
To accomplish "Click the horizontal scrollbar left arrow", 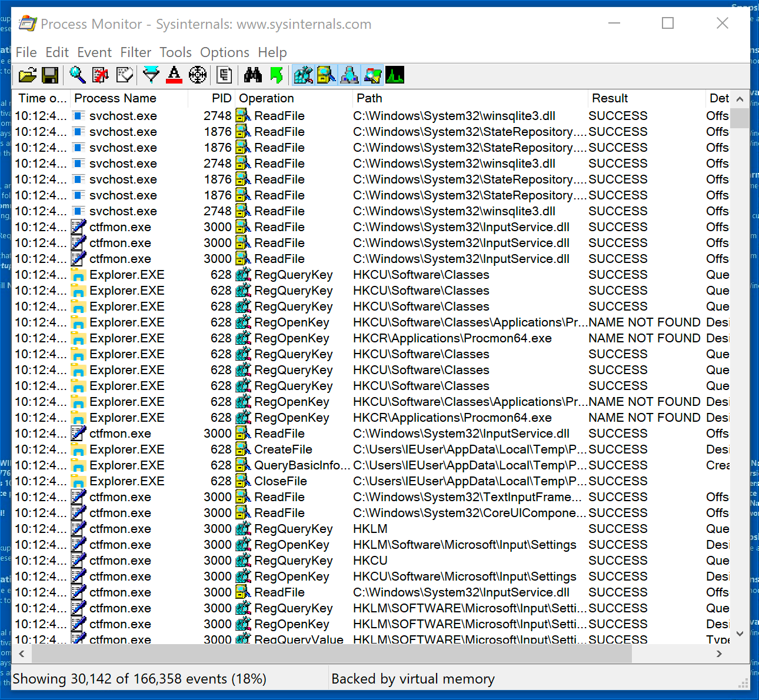I will (22, 654).
